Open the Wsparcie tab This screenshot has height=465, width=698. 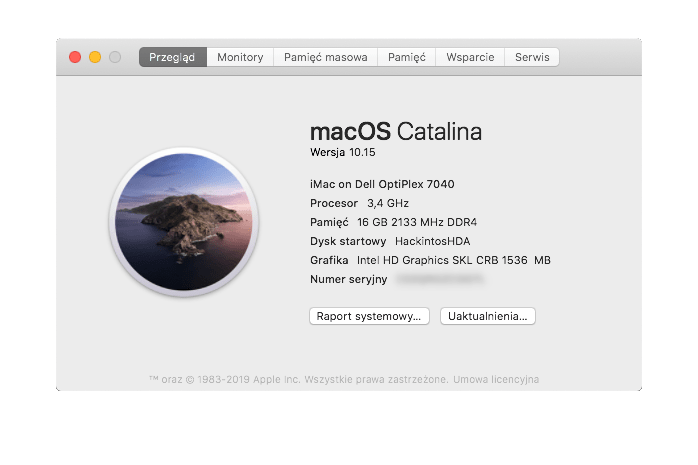[x=470, y=57]
